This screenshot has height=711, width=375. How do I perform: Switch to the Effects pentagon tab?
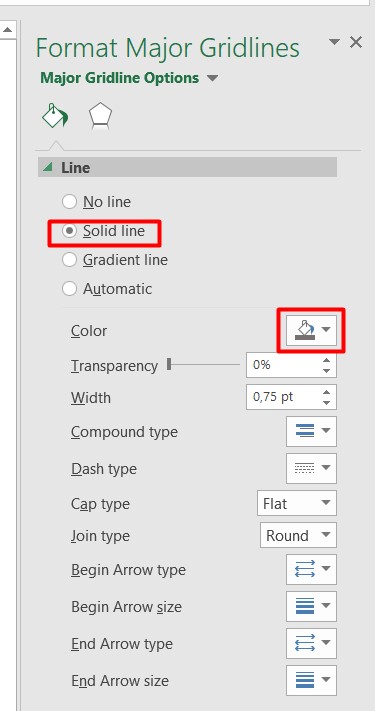click(100, 116)
